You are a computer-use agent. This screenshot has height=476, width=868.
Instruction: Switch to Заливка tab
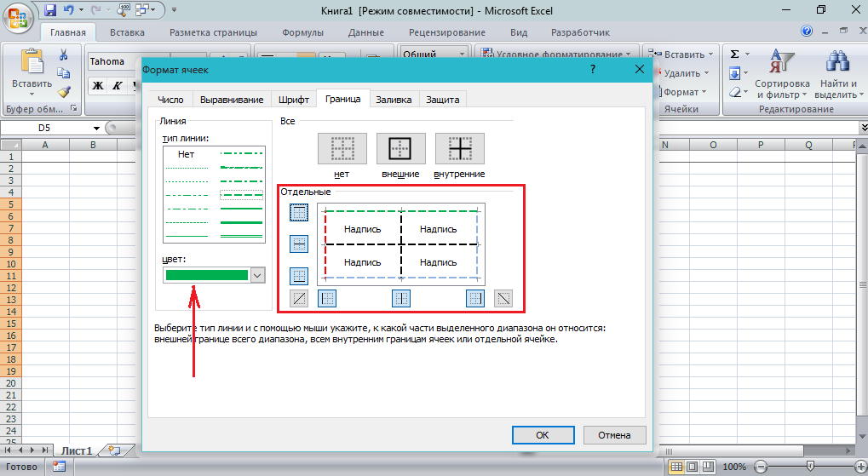coord(394,100)
